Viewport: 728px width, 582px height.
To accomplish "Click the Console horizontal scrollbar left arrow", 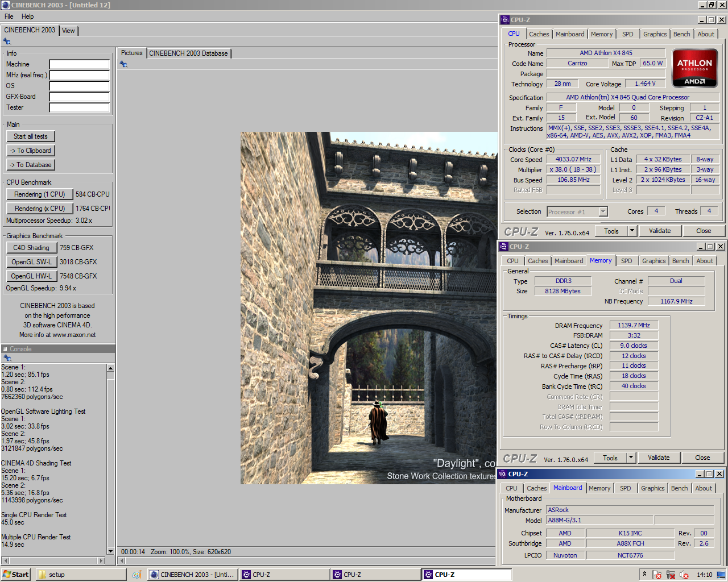I will tap(5, 560).
